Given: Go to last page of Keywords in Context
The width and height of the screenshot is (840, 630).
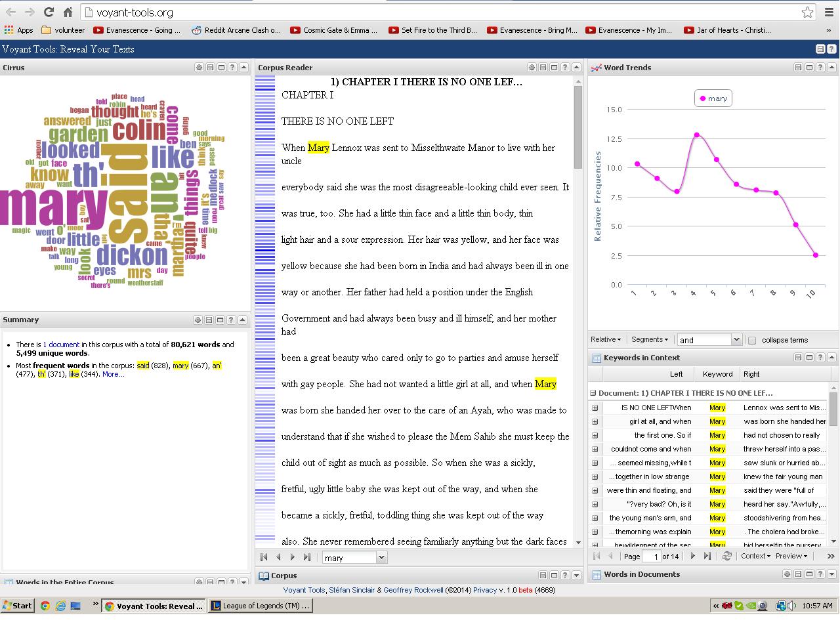Looking at the screenshot, I should [707, 556].
